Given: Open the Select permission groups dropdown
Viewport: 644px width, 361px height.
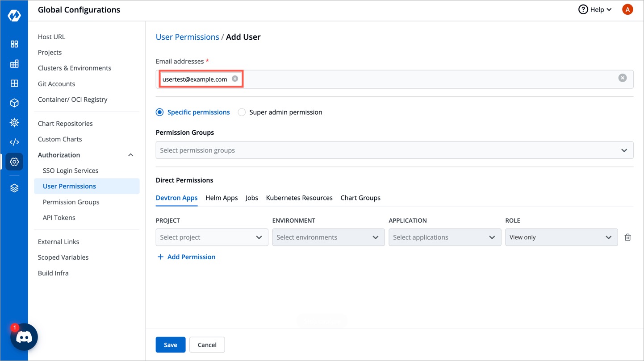Looking at the screenshot, I should point(394,150).
